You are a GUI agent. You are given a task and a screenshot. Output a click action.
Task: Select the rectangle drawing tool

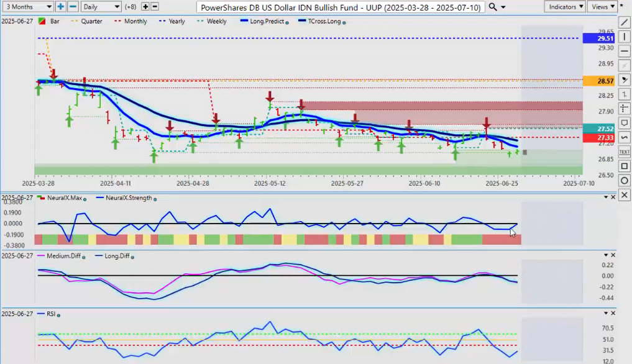pos(625,166)
